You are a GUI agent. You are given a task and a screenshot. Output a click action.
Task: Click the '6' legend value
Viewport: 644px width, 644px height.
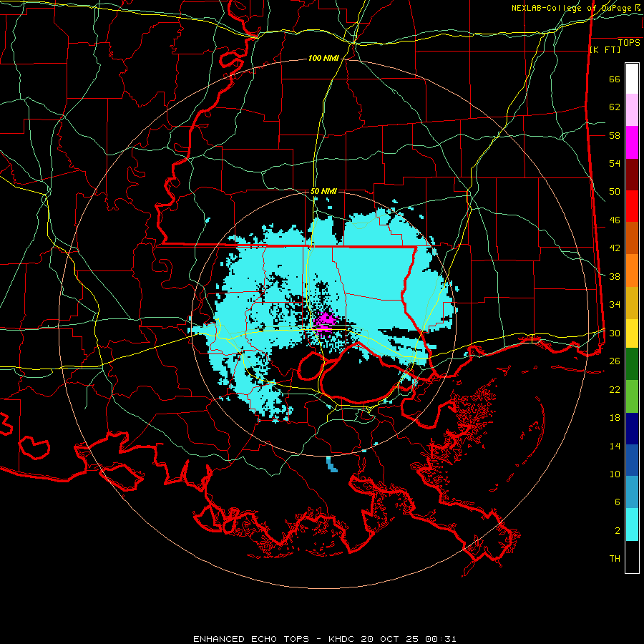tap(618, 502)
